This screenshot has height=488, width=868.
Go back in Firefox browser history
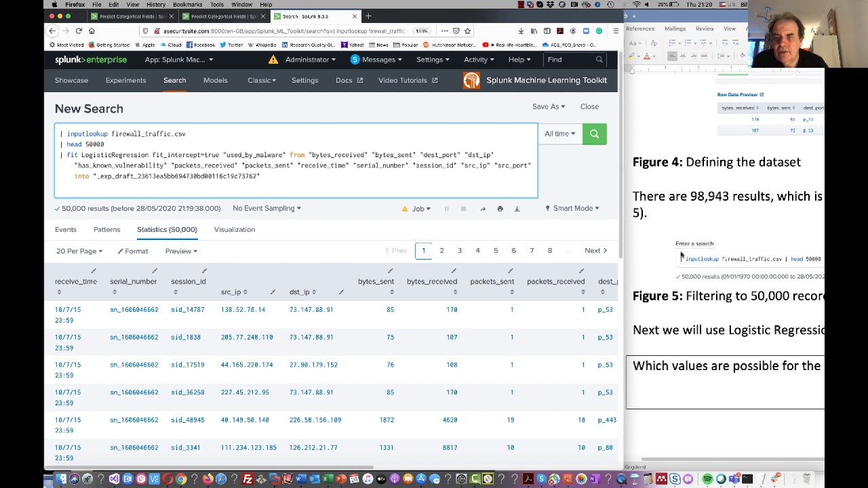[52, 30]
